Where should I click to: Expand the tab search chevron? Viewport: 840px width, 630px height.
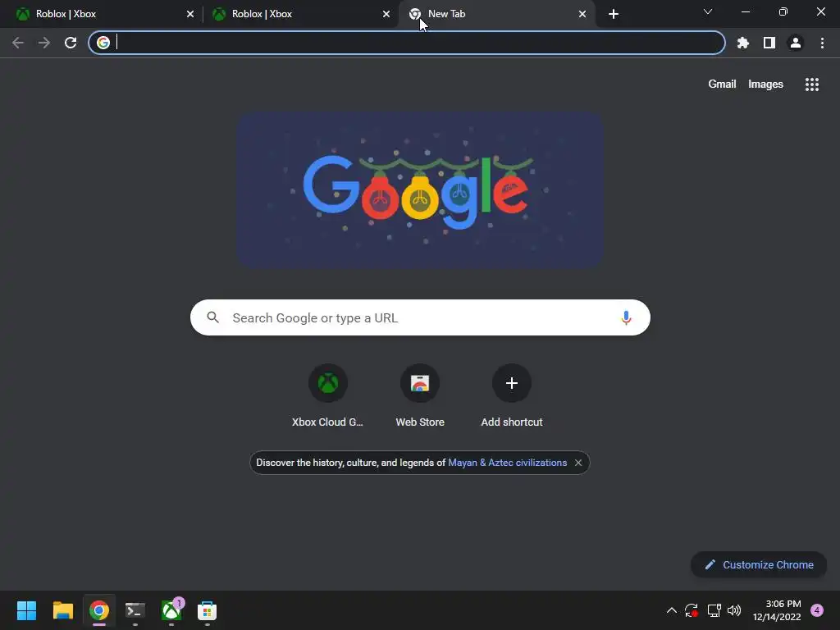(x=708, y=11)
